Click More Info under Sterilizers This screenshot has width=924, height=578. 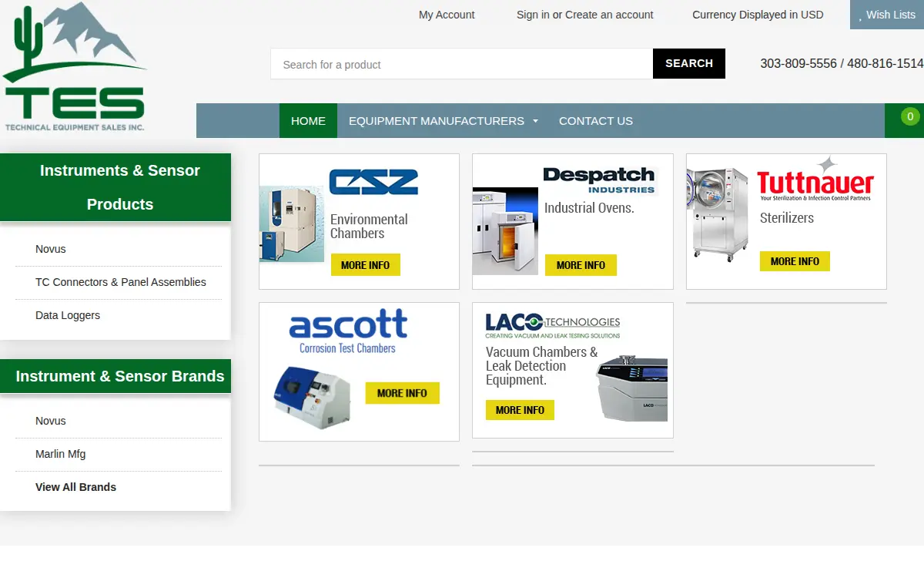795,261
